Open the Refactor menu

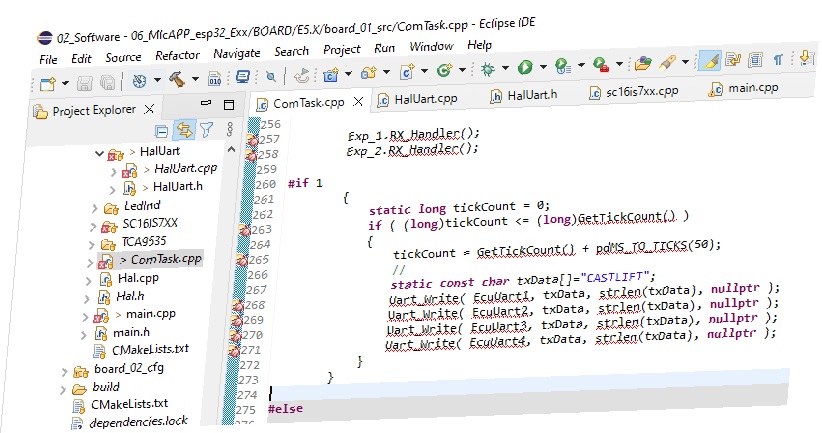(x=177, y=55)
